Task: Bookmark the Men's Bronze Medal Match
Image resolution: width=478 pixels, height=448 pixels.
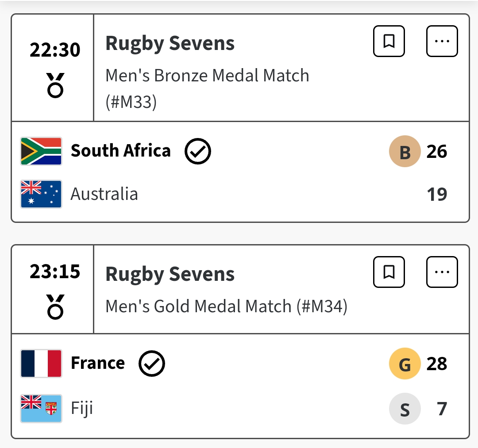Action: tap(389, 41)
